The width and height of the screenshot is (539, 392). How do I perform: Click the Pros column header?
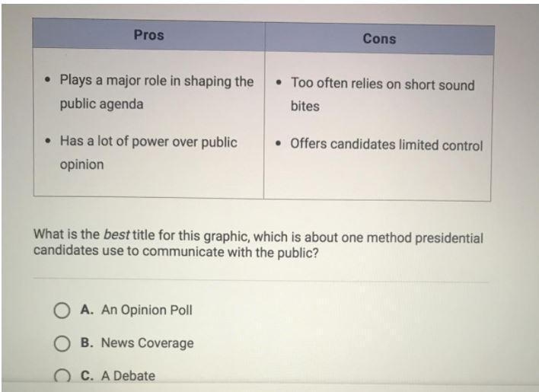[x=148, y=35]
